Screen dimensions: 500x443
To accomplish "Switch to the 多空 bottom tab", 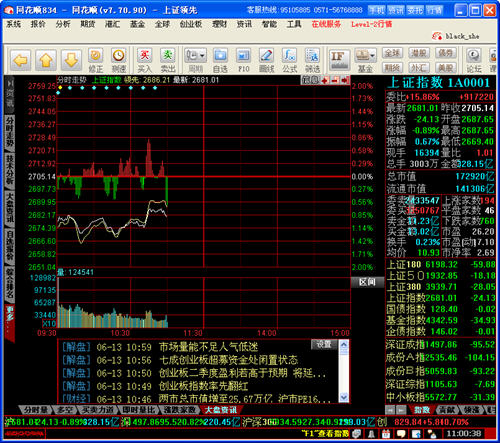I will (65, 410).
